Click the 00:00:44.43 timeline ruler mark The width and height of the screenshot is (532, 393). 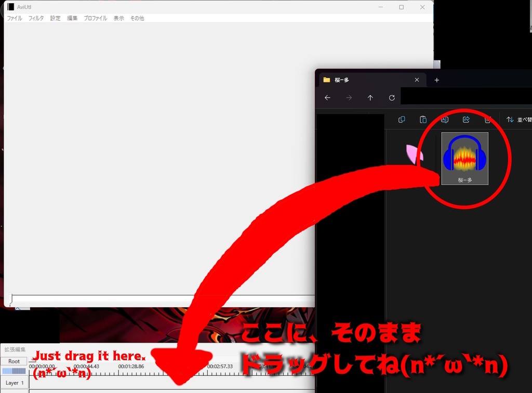pos(86,367)
